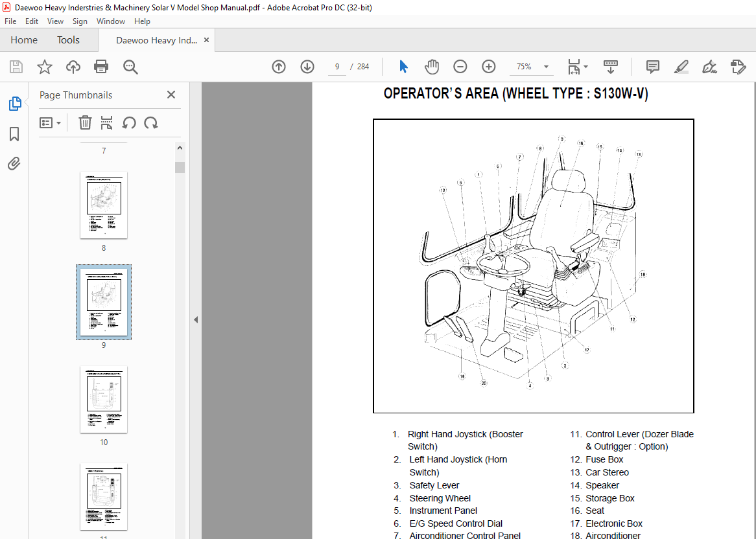Collapse the navigation pane arrow
The height and width of the screenshot is (539, 756).
tap(196, 319)
